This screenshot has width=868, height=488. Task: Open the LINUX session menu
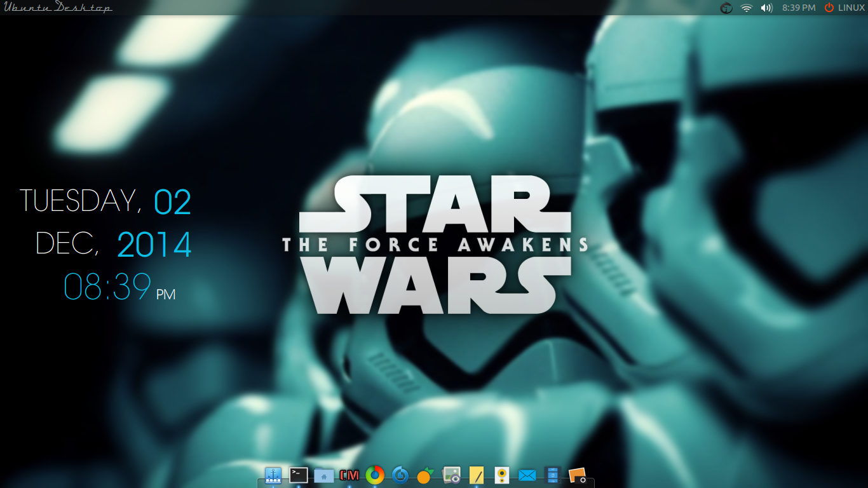click(x=851, y=8)
